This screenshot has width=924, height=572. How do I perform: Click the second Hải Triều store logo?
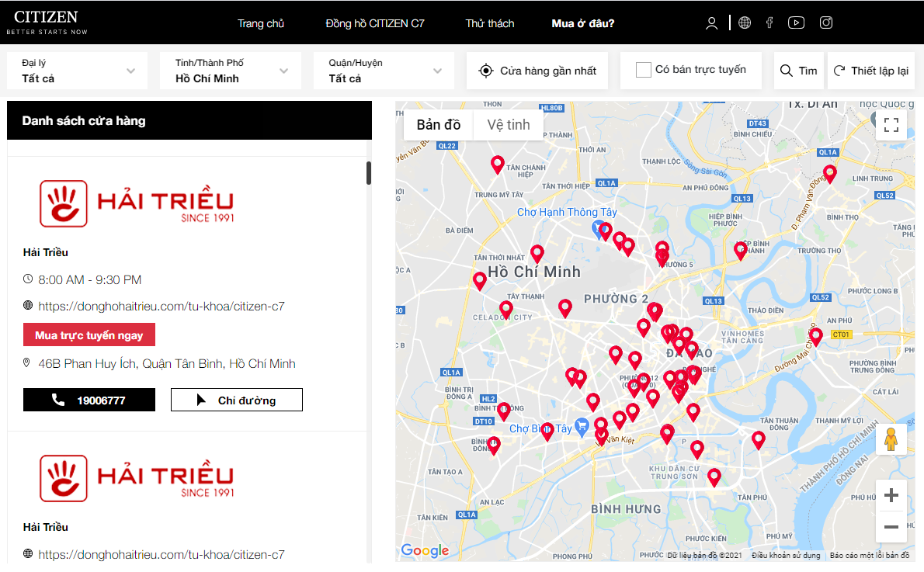137,478
